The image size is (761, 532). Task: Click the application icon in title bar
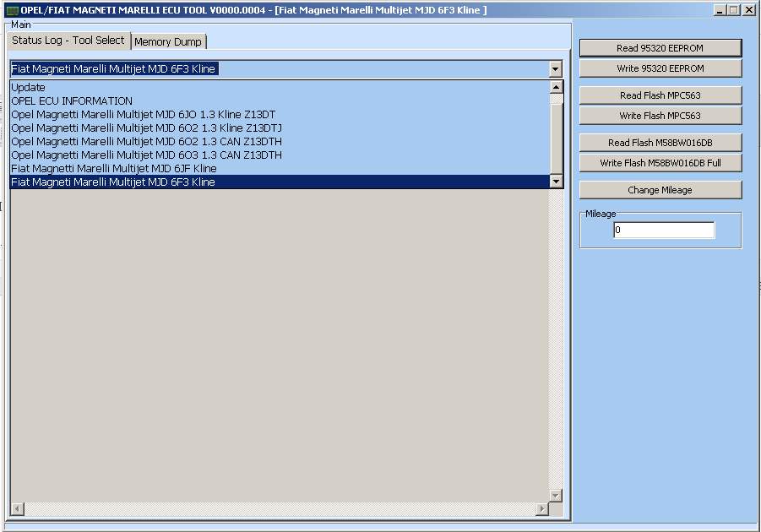12,10
